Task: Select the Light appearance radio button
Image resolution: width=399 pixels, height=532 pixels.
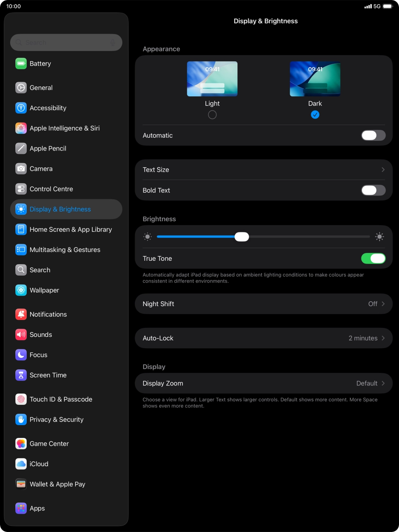Action: pyautogui.click(x=212, y=115)
